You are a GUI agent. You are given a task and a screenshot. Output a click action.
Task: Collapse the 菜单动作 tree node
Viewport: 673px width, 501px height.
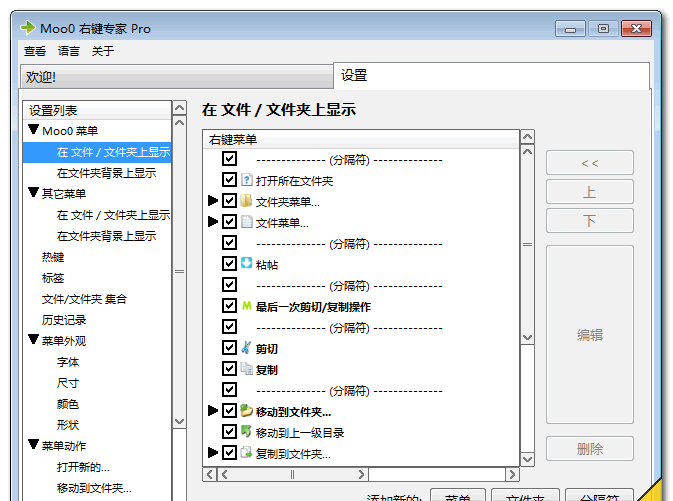coord(33,445)
